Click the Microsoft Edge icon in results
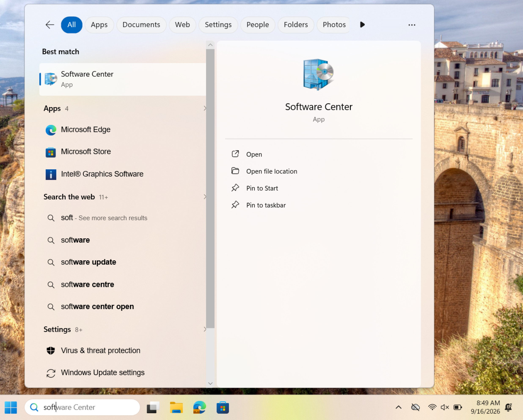The width and height of the screenshot is (523, 420). click(51, 130)
